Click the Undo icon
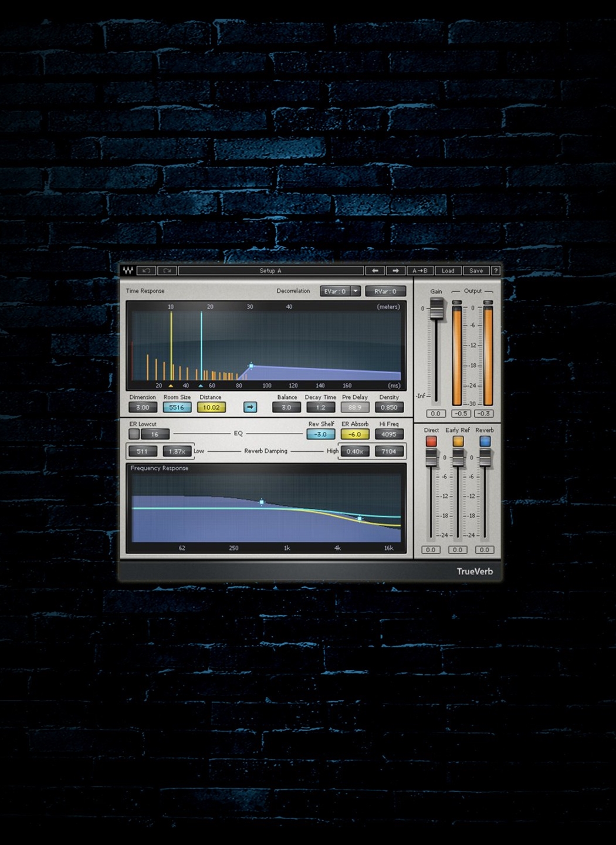Screen dimensions: 616x845 (x=145, y=271)
